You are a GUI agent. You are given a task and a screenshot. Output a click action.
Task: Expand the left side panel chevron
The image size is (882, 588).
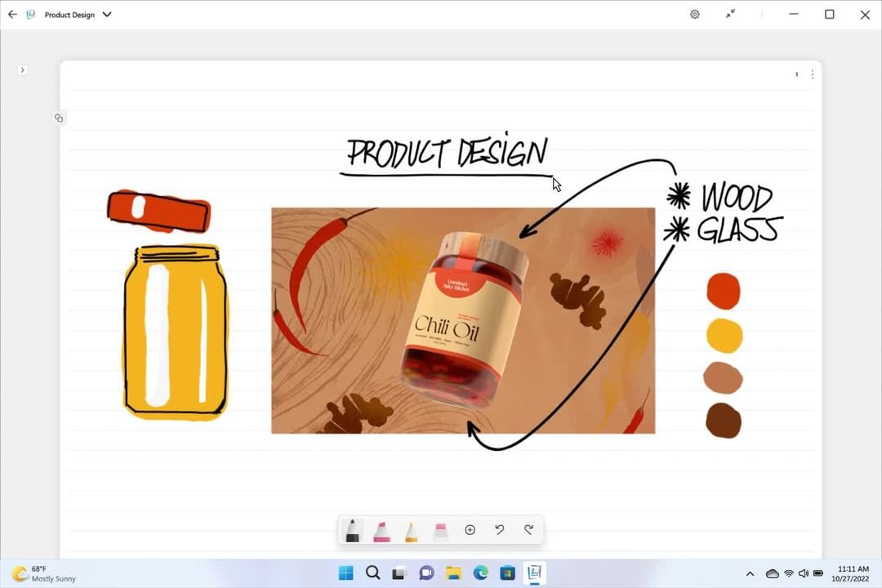pyautogui.click(x=22, y=70)
